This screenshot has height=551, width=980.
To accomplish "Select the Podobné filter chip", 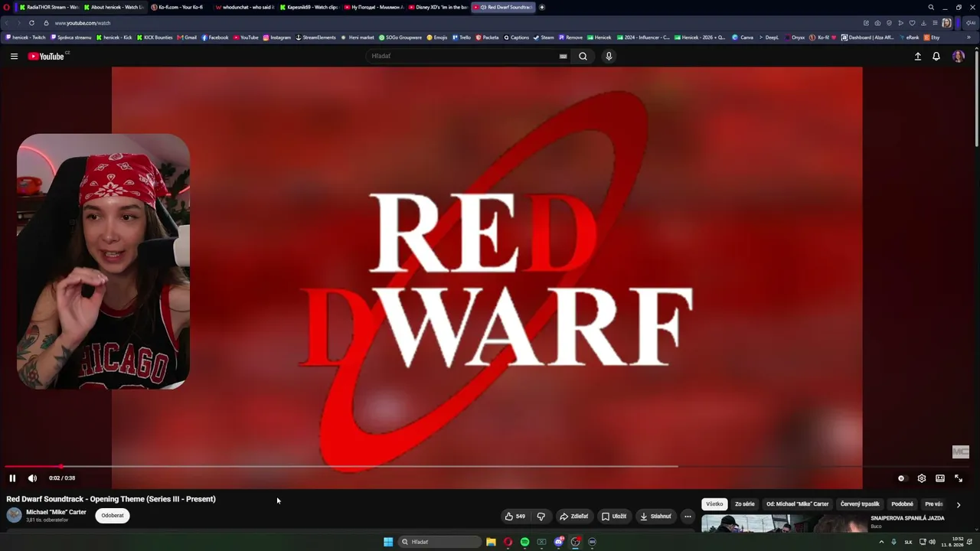I will [x=902, y=504].
